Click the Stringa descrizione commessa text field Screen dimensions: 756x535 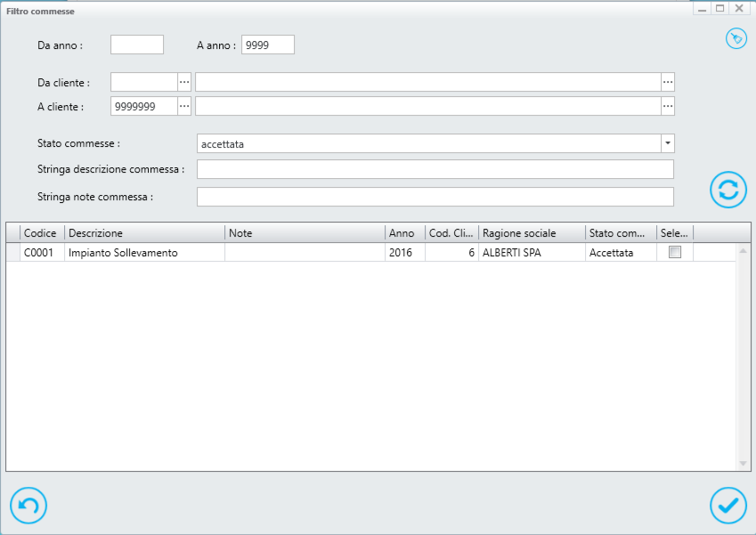tap(435, 169)
